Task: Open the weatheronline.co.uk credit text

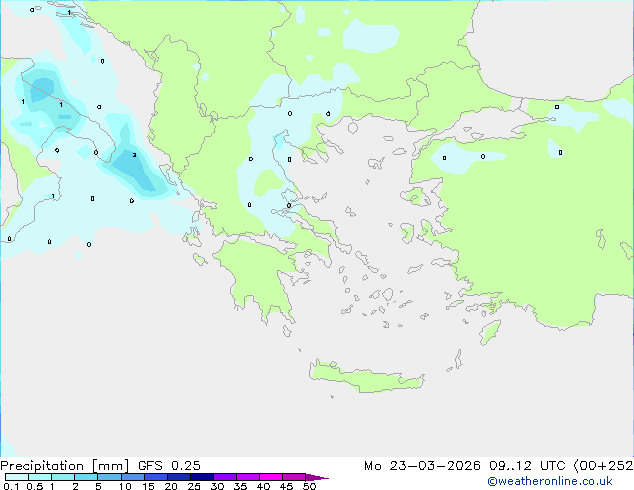Action: point(550,481)
